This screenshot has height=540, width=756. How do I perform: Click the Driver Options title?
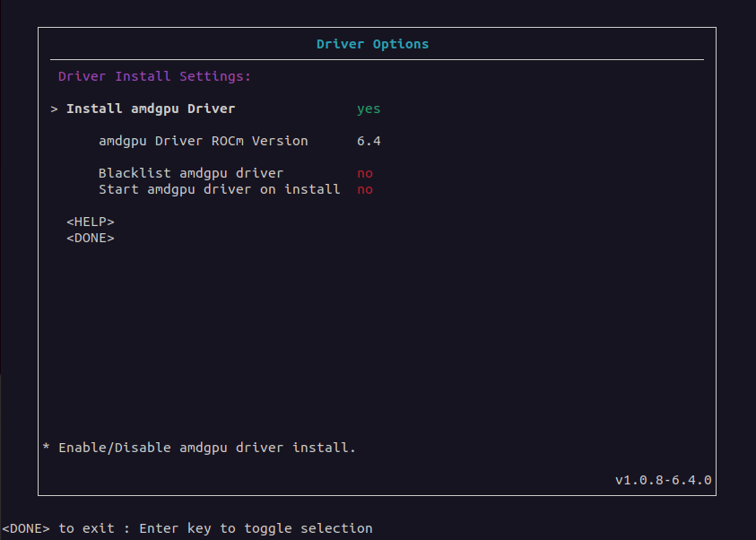[372, 44]
